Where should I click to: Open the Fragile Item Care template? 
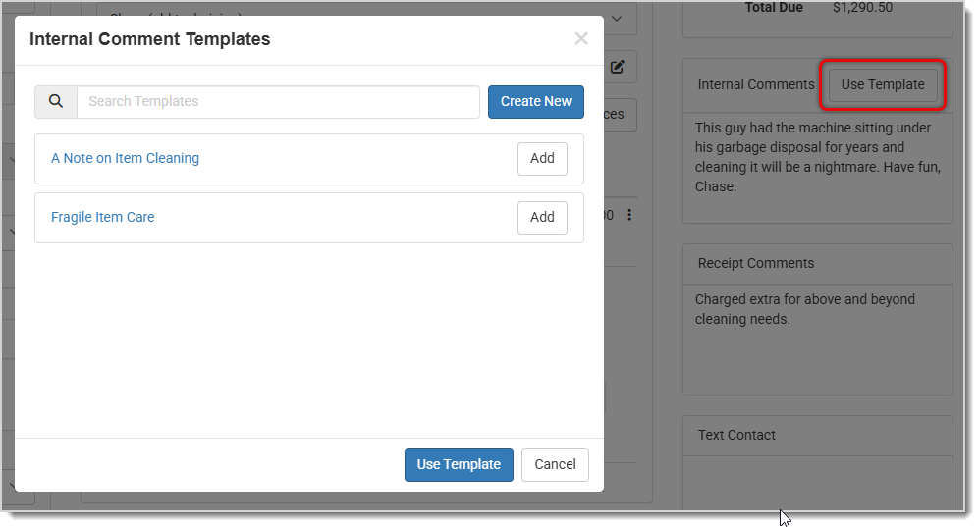103,218
